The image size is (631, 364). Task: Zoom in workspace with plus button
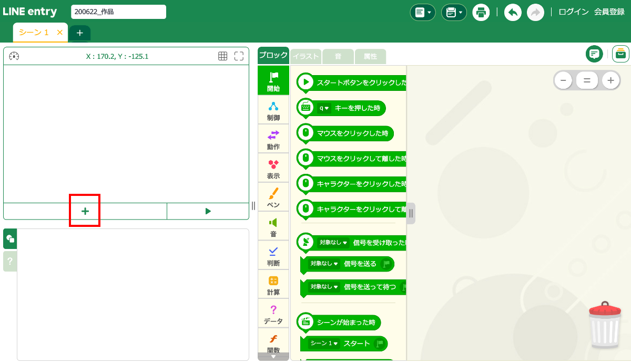(x=610, y=80)
